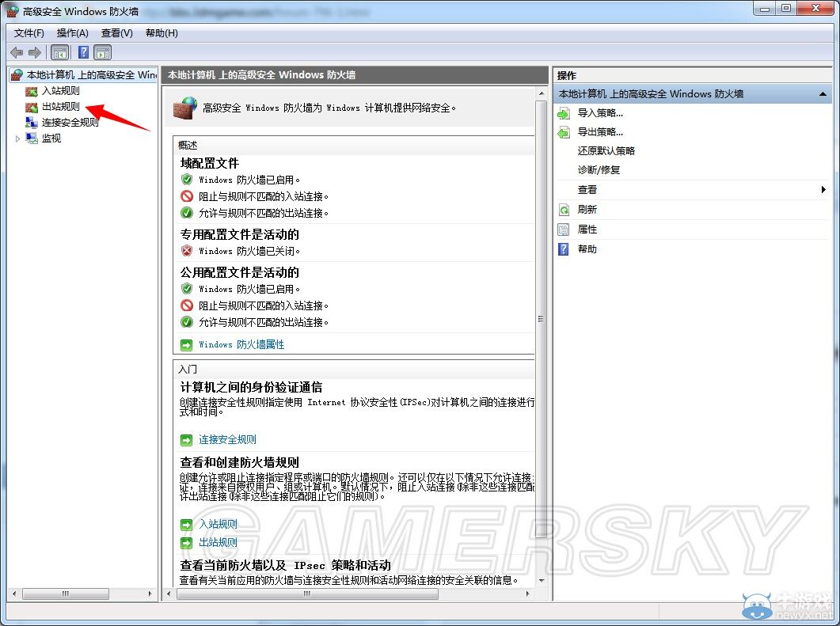Click the Back navigation arrow in the toolbar
Screen dimensions: 840x626
tap(17, 52)
